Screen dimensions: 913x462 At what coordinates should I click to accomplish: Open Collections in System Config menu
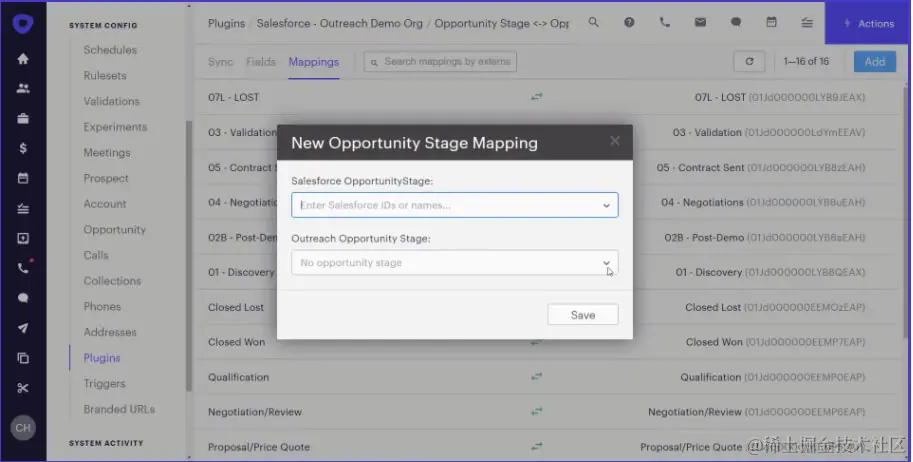pos(112,281)
